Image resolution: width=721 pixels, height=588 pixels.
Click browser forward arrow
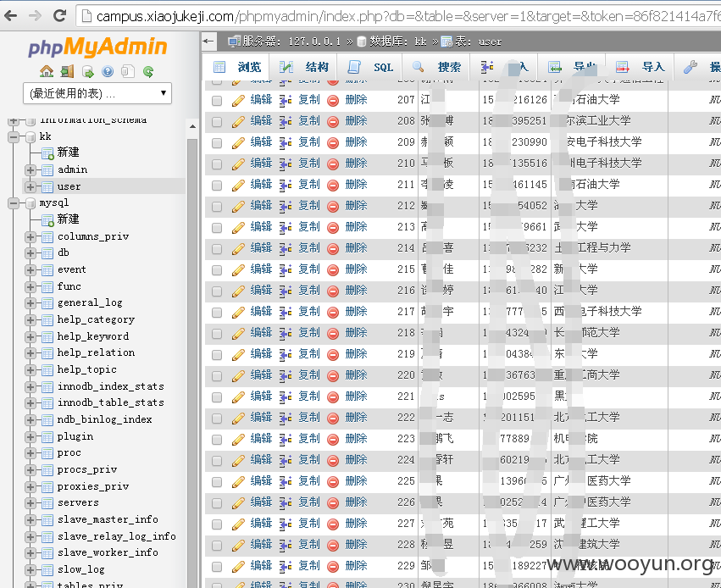[35, 15]
